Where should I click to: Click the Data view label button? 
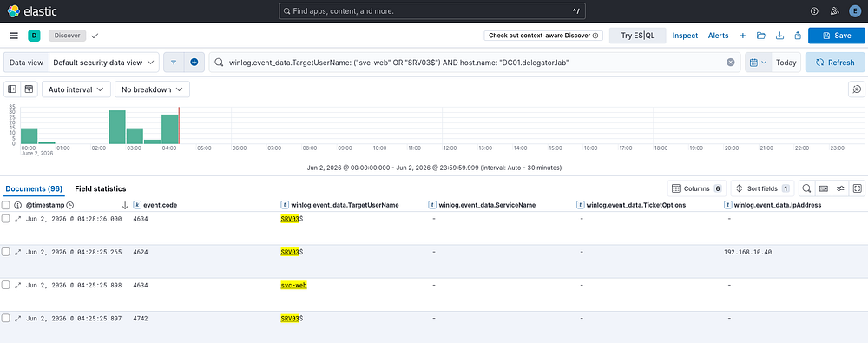[x=26, y=63]
